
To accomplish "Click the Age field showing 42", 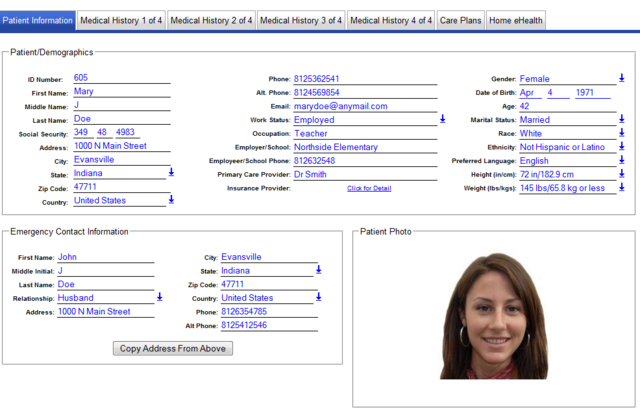I will click(x=567, y=106).
